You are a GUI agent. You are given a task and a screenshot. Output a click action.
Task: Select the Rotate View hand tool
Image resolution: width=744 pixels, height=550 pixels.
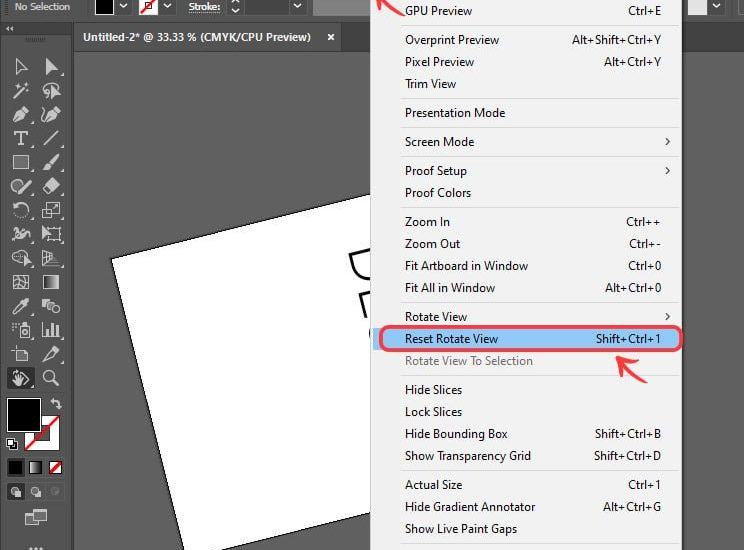coord(21,378)
